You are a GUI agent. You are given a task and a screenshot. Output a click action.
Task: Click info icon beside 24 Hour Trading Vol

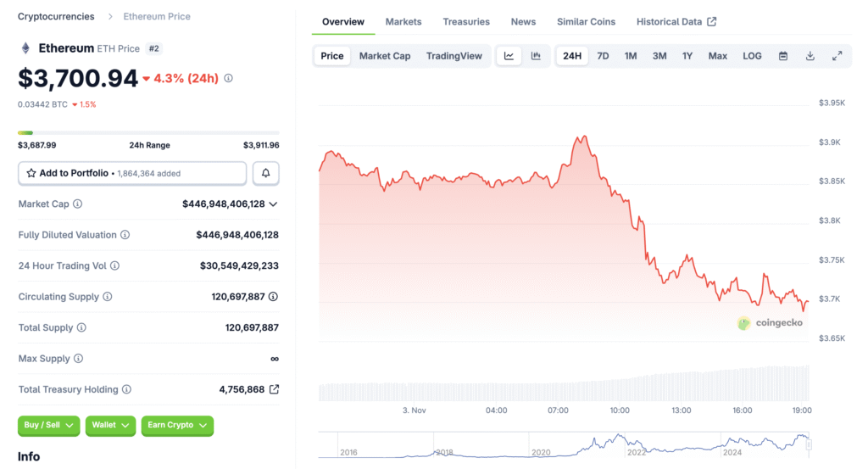pyautogui.click(x=115, y=266)
